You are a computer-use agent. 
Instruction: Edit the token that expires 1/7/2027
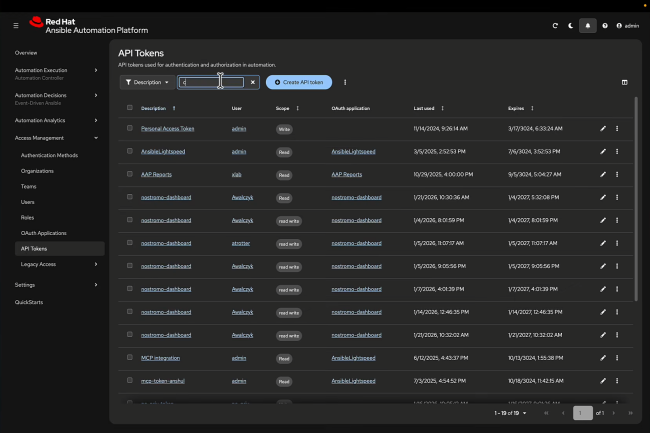coord(603,289)
